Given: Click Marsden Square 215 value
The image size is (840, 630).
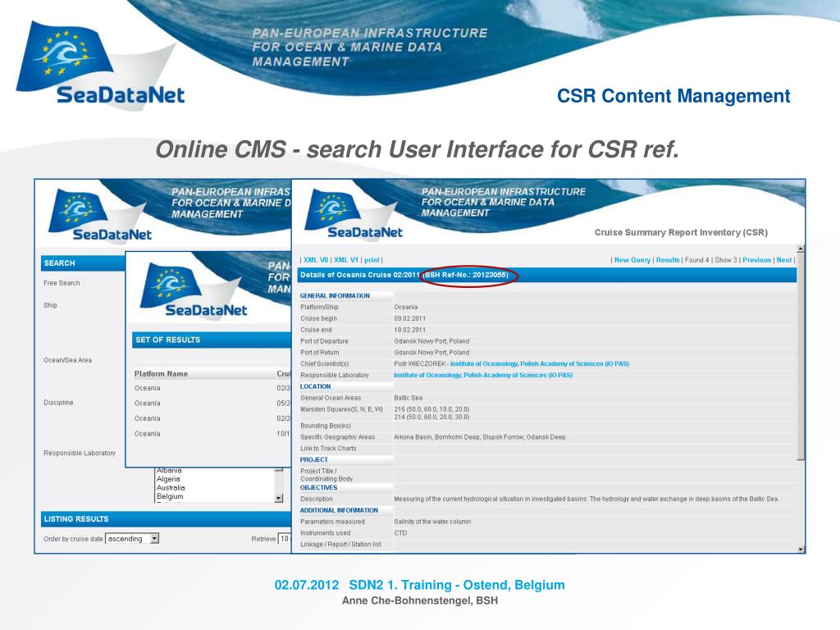Looking at the screenshot, I should (431, 409).
